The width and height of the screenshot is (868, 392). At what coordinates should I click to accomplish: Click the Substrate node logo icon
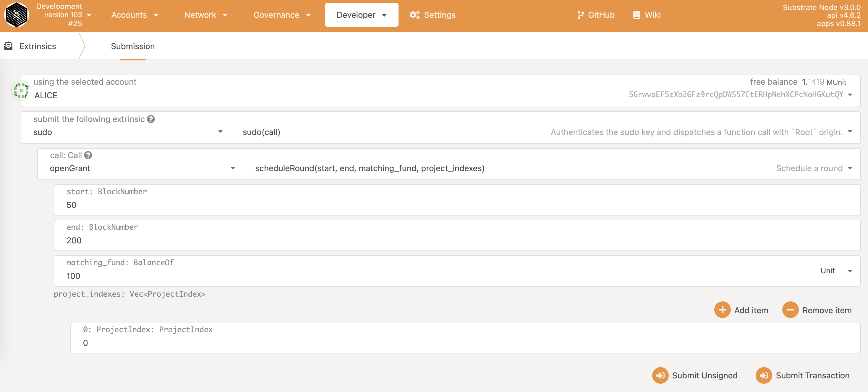pyautogui.click(x=17, y=15)
